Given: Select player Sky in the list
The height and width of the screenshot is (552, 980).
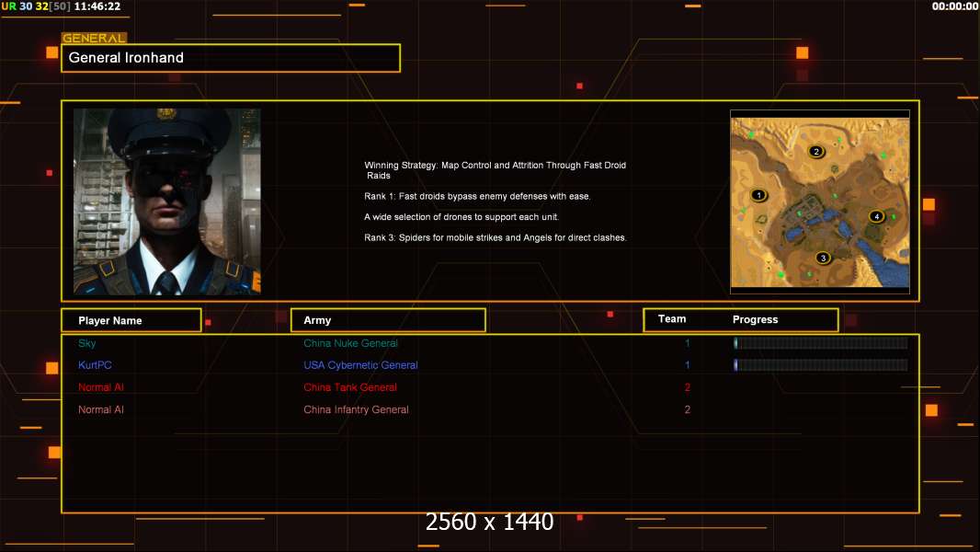Looking at the screenshot, I should (x=86, y=343).
